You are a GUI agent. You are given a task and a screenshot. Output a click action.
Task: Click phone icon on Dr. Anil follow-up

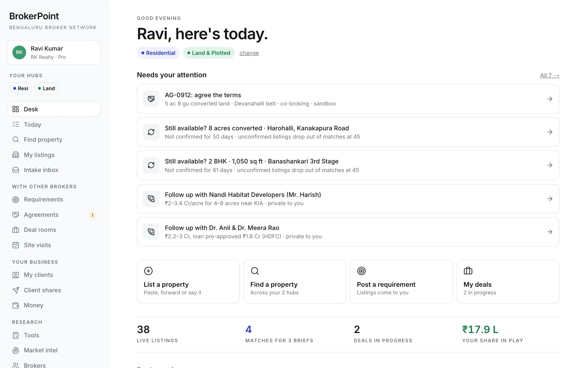click(151, 232)
